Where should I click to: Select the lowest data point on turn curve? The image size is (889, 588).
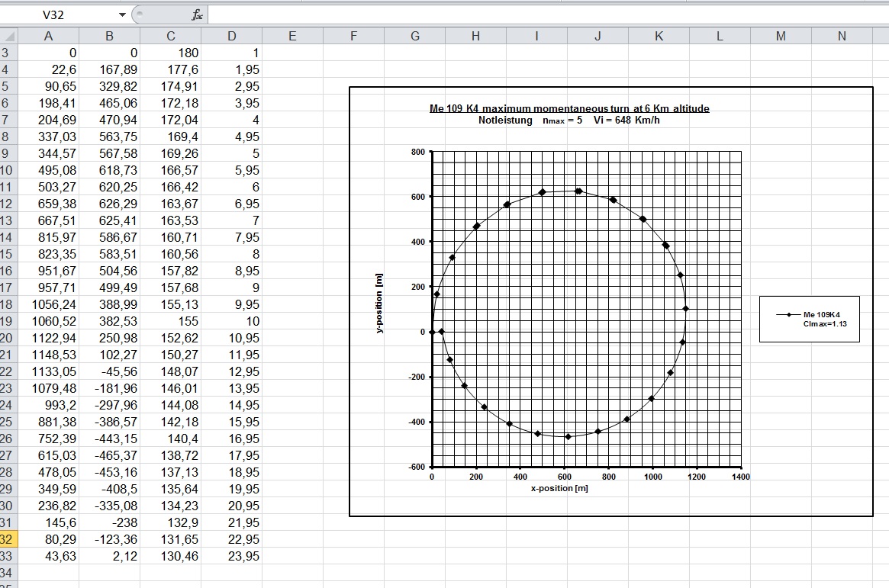pos(568,437)
